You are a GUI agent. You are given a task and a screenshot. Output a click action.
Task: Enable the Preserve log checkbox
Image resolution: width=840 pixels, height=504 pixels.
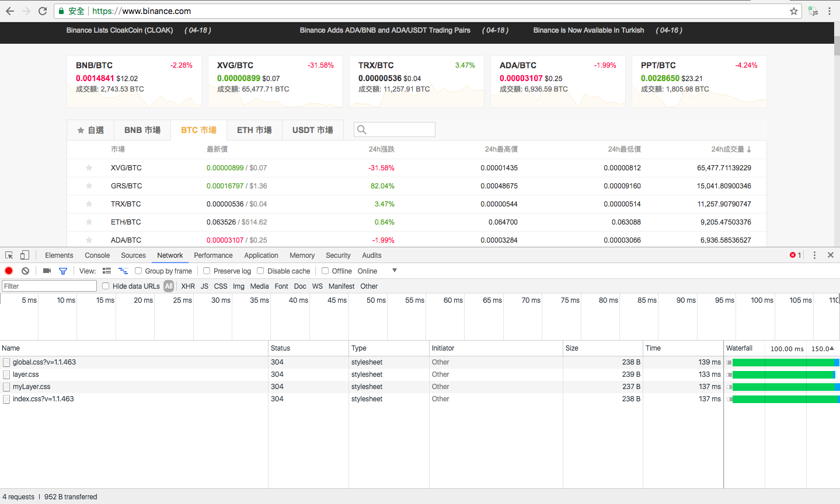click(207, 271)
